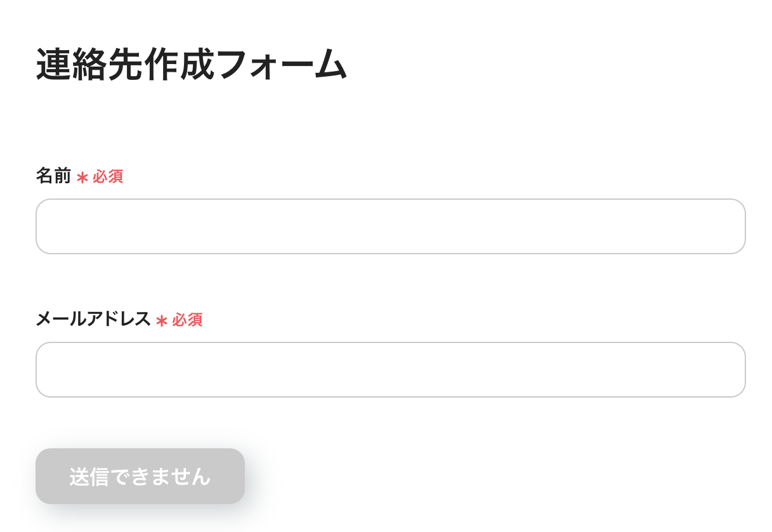The height and width of the screenshot is (532, 772).
Task: Click the 名前 text input field
Action: 390,226
